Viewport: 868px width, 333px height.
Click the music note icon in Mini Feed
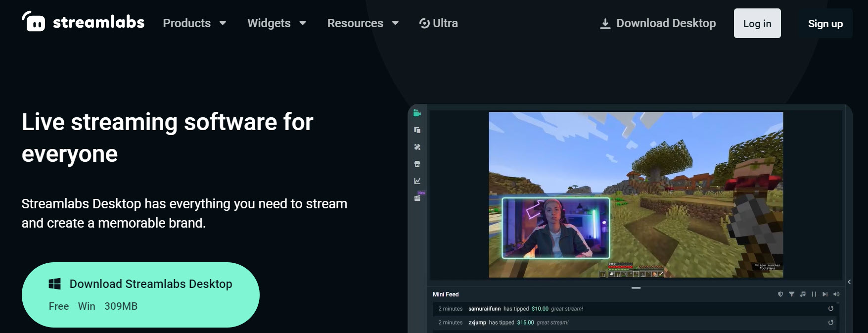click(x=803, y=294)
